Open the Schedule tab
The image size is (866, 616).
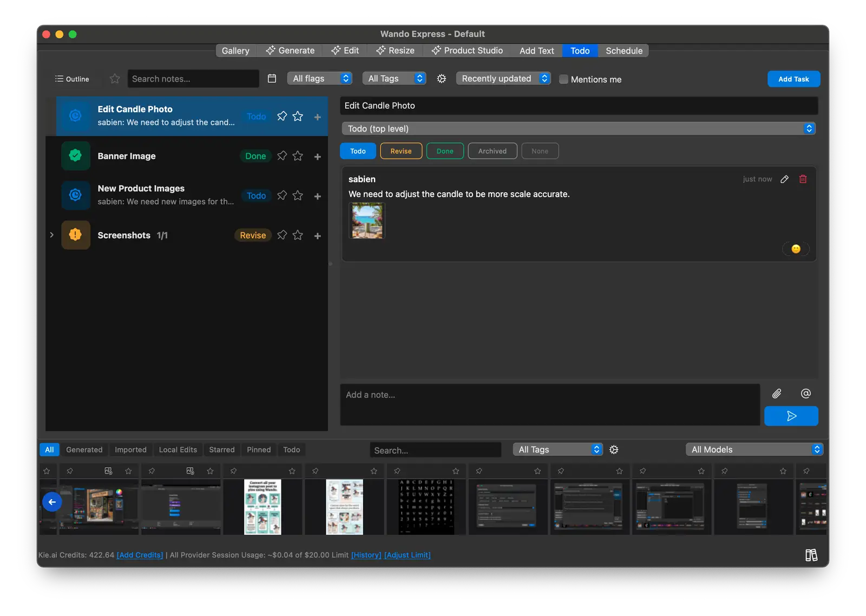pos(624,50)
